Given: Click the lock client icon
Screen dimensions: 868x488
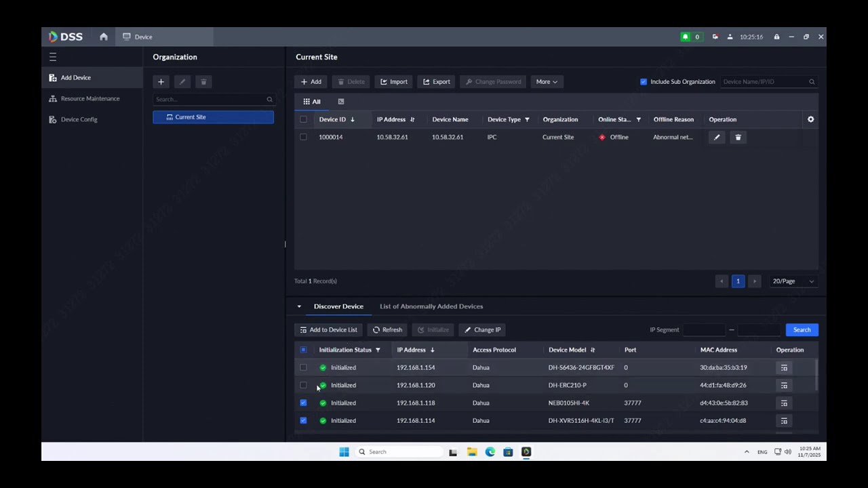Looking at the screenshot, I should tap(776, 37).
